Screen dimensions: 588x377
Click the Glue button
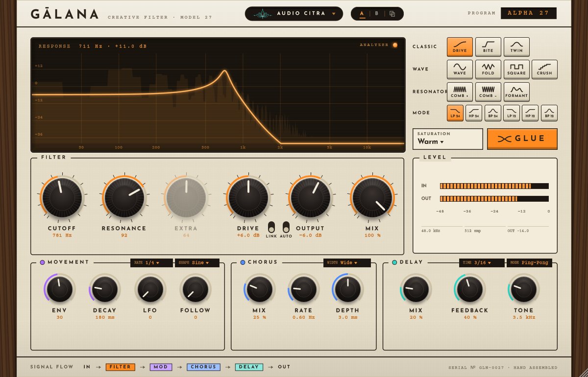point(522,139)
